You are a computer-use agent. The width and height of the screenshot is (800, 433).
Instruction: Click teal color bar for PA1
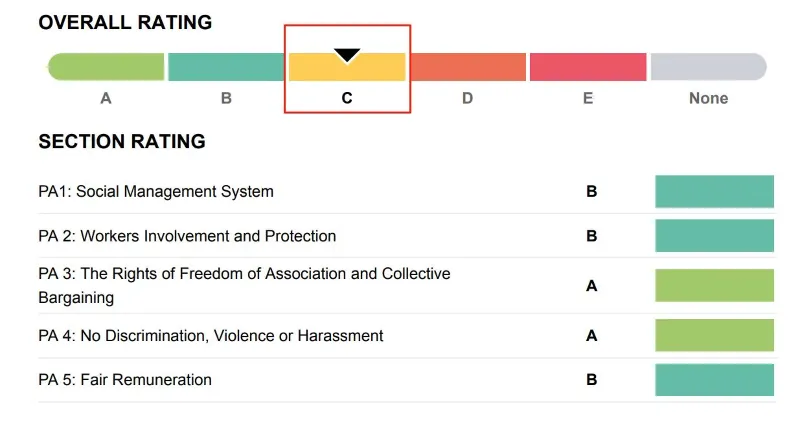714,191
